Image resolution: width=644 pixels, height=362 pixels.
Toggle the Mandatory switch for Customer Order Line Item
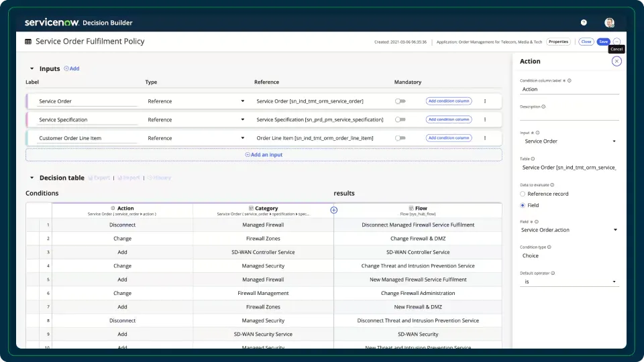pos(400,138)
